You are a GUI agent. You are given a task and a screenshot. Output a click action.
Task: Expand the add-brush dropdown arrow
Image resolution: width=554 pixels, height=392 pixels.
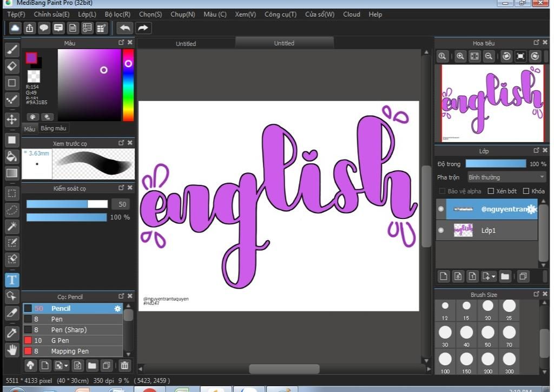66,366
